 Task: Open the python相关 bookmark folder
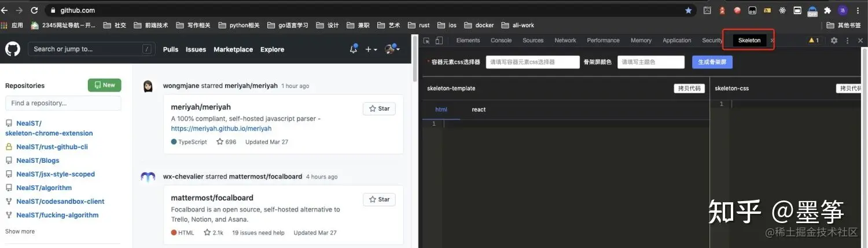(x=238, y=25)
